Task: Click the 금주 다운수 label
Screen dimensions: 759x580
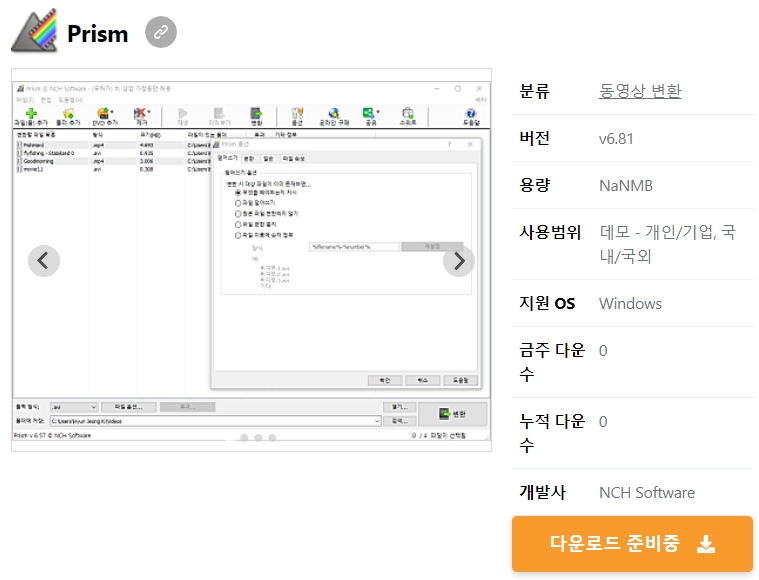Action: (552, 362)
